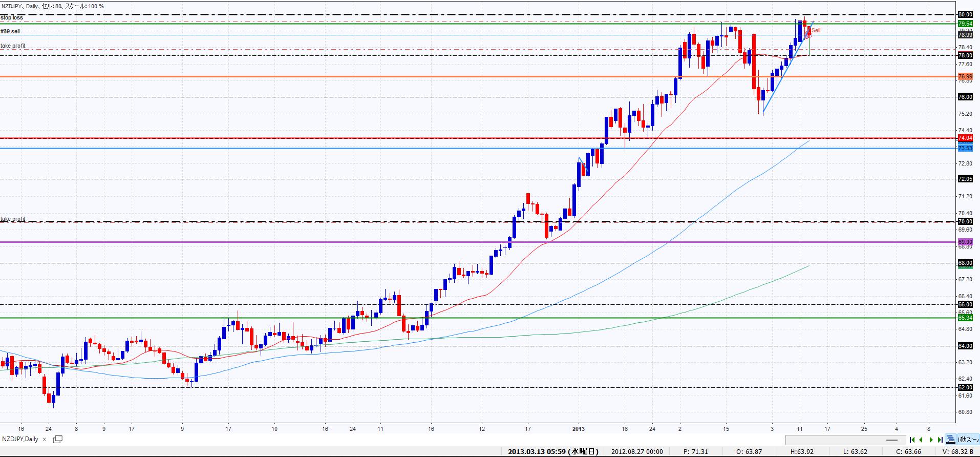Step chart forward one bar

(931, 440)
